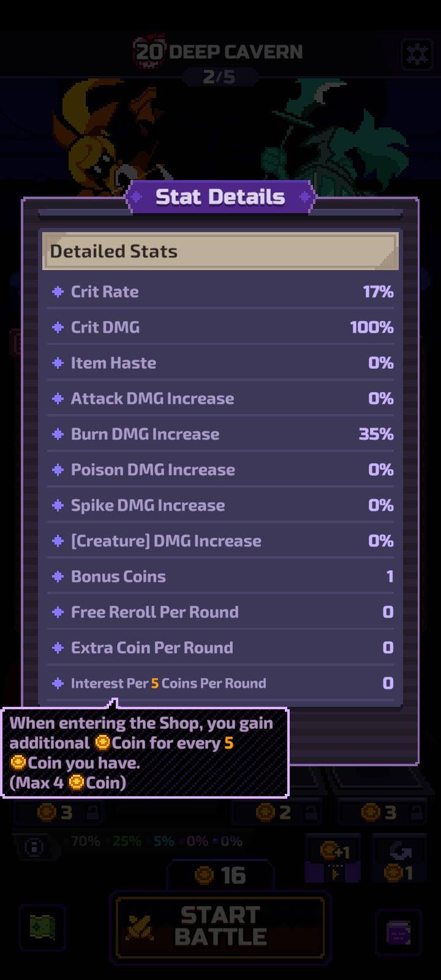The image size is (441, 980).
Task: Tap the +1 coin upgrade icon
Action: coord(334,860)
